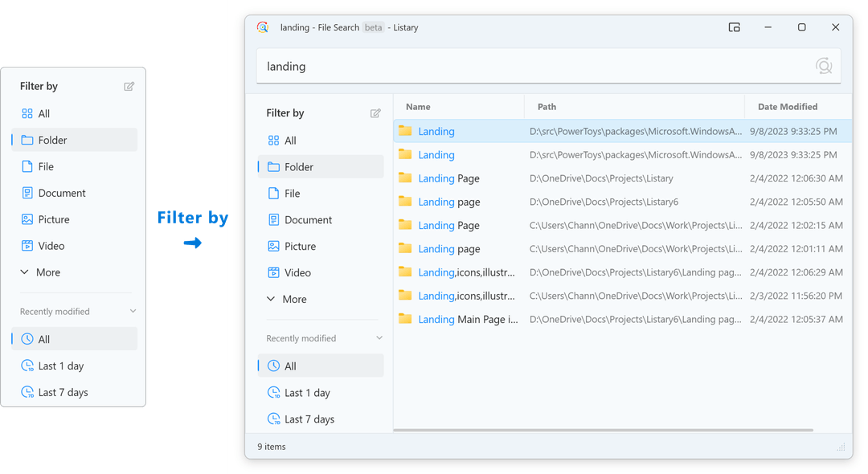Select the Video filter icon
Screen dimensions: 868x474
pyautogui.click(x=276, y=272)
